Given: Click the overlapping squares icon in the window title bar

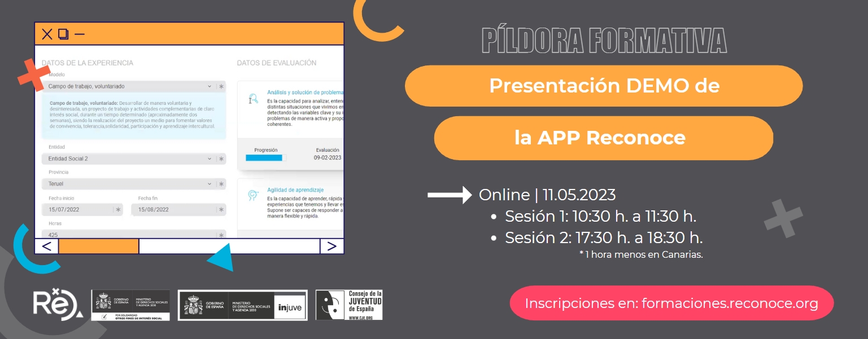Looking at the screenshot, I should pos(63,34).
